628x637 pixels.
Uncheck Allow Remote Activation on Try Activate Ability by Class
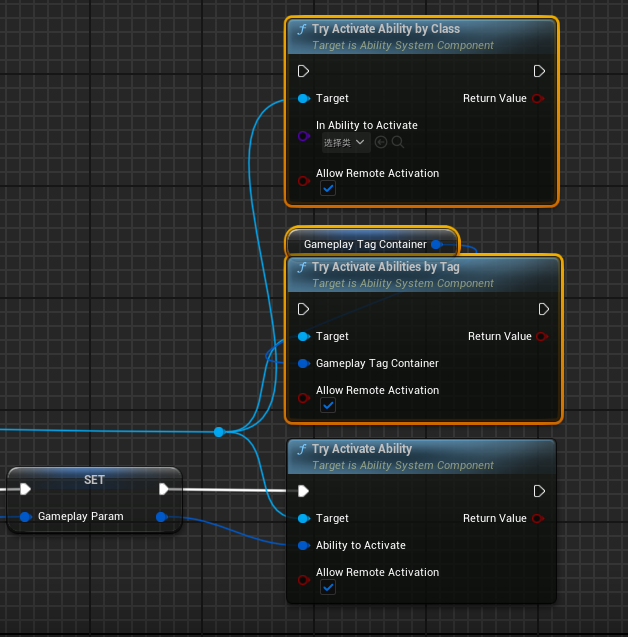tap(328, 188)
